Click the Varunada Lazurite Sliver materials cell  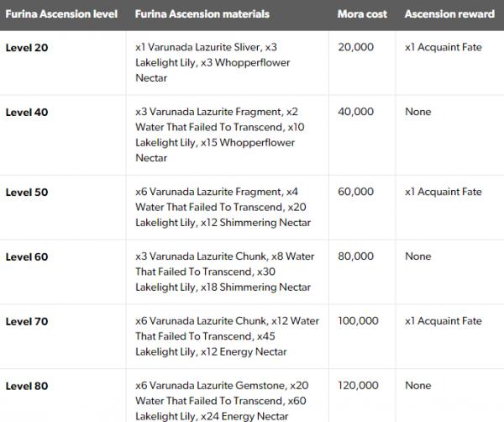(225, 62)
